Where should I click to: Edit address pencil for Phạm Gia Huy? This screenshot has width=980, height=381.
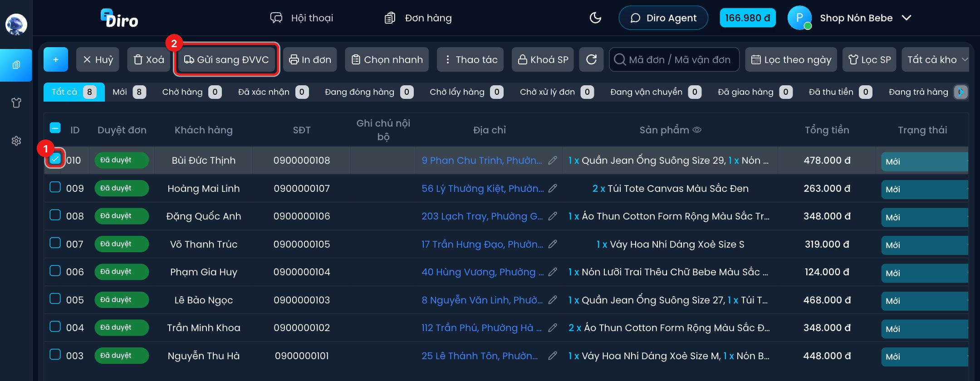click(x=553, y=272)
